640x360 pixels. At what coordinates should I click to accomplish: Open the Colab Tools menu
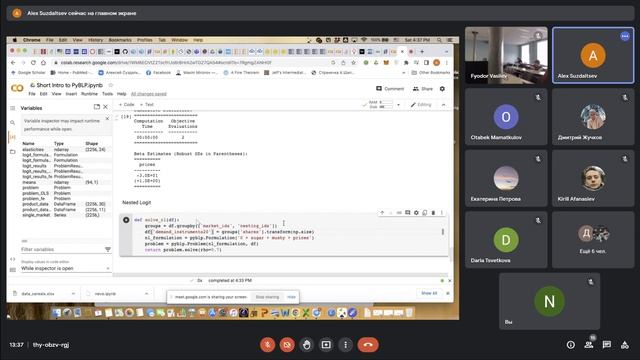click(107, 94)
